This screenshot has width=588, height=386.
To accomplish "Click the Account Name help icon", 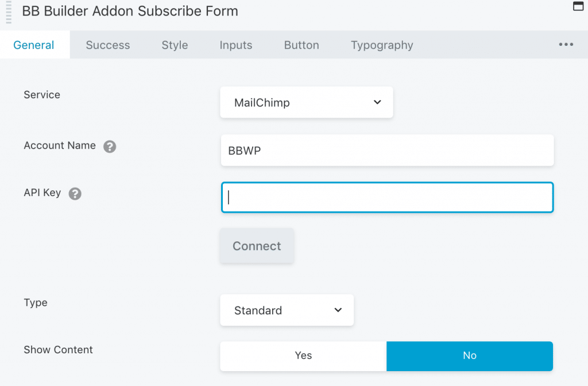I will click(110, 146).
